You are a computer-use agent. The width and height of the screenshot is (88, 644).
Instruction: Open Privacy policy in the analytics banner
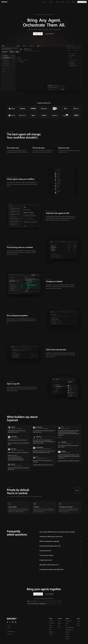click(x=5, y=52)
